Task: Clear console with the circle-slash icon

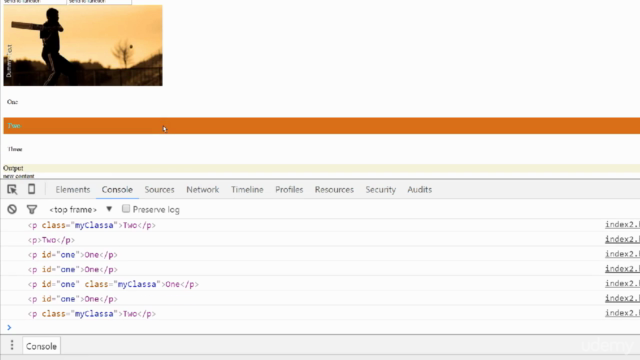Action: 12,209
